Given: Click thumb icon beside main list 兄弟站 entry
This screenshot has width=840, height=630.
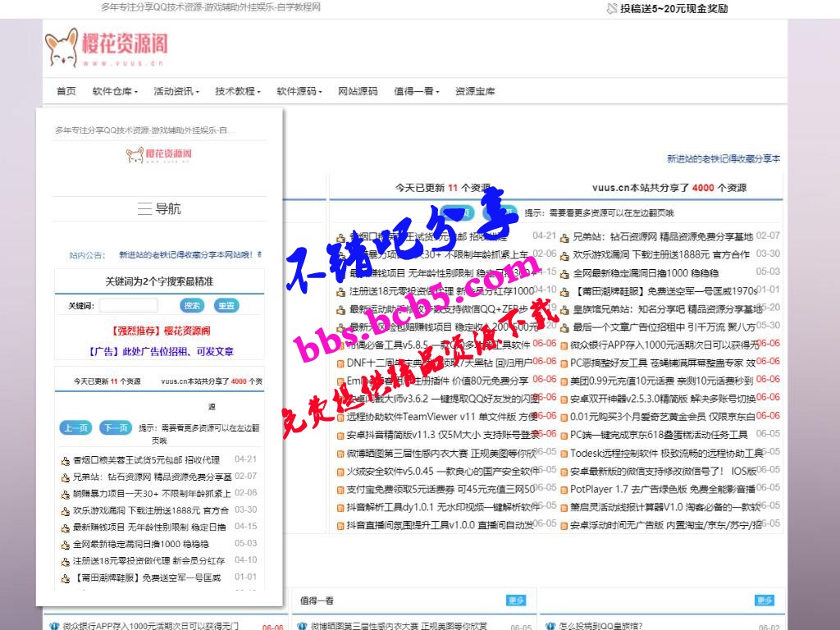Looking at the screenshot, I should 564,238.
